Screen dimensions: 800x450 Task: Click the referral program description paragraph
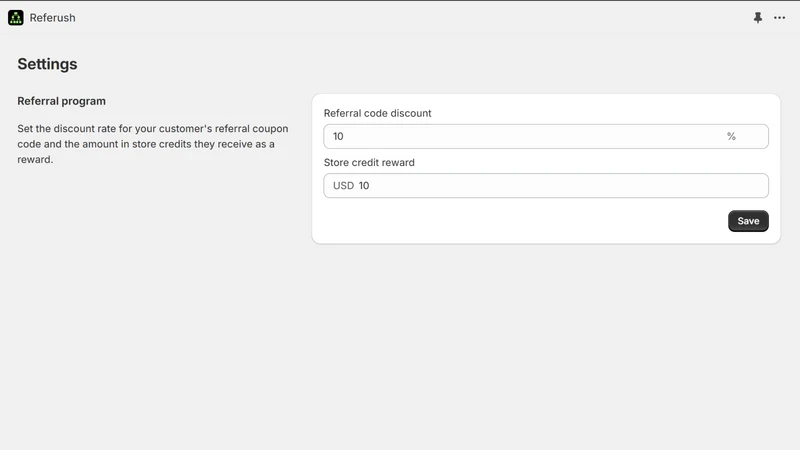click(153, 144)
